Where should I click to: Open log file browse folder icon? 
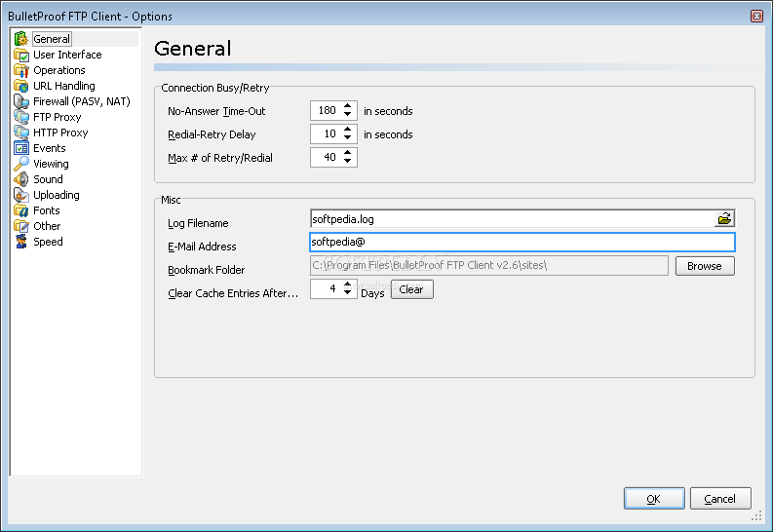click(x=724, y=218)
